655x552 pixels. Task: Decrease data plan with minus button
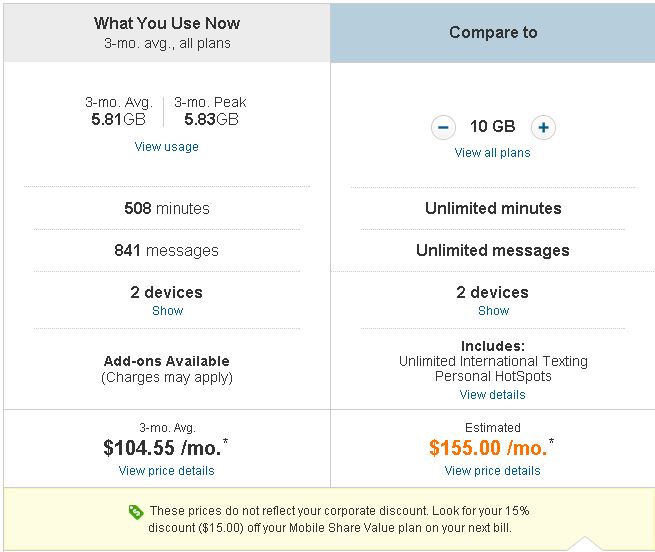(x=443, y=127)
